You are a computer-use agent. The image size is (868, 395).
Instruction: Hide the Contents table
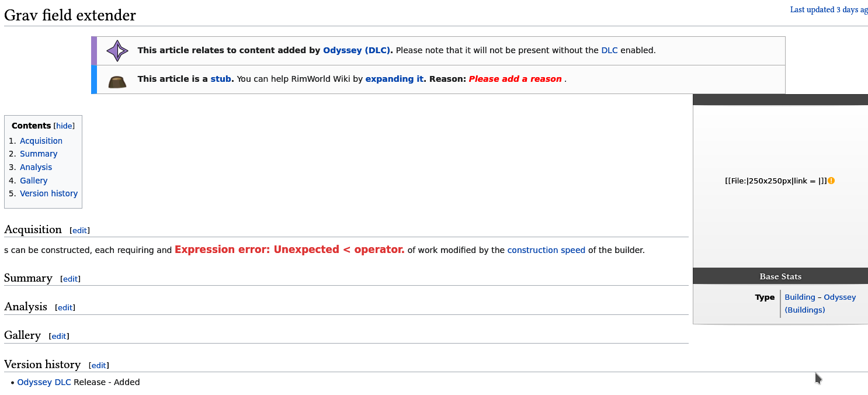(x=64, y=126)
